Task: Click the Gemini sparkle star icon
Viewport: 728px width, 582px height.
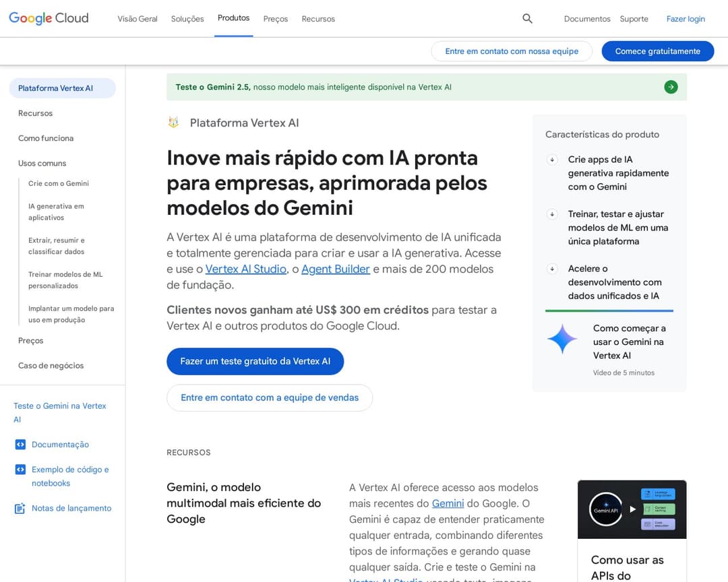Action: tap(562, 339)
